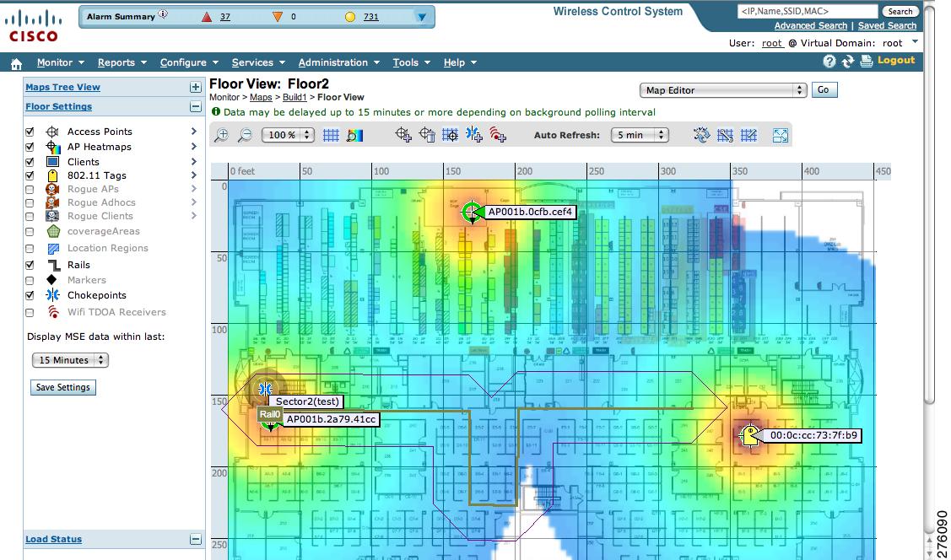Expand the 802.11 Tags settings arrow
This screenshot has width=951, height=560.
point(193,175)
